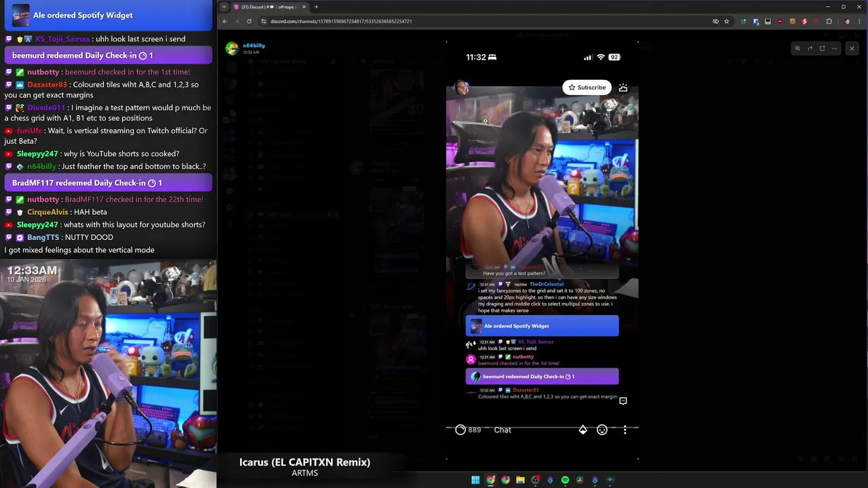Click the view site information icon
The height and width of the screenshot is (488, 868).
click(263, 21)
